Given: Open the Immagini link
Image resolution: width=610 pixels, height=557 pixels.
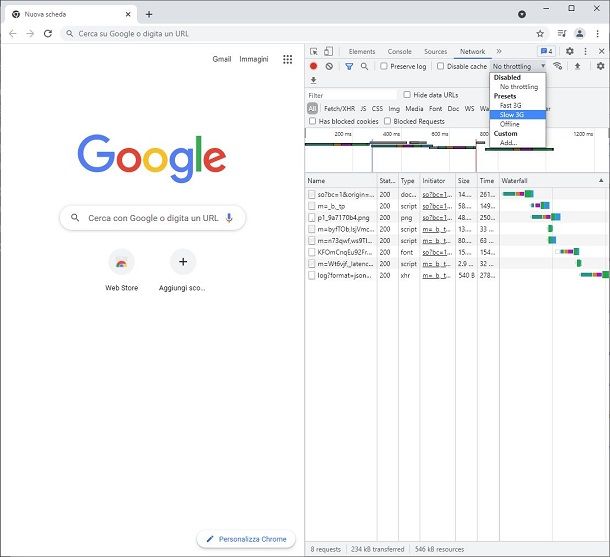Looking at the screenshot, I should tap(254, 59).
